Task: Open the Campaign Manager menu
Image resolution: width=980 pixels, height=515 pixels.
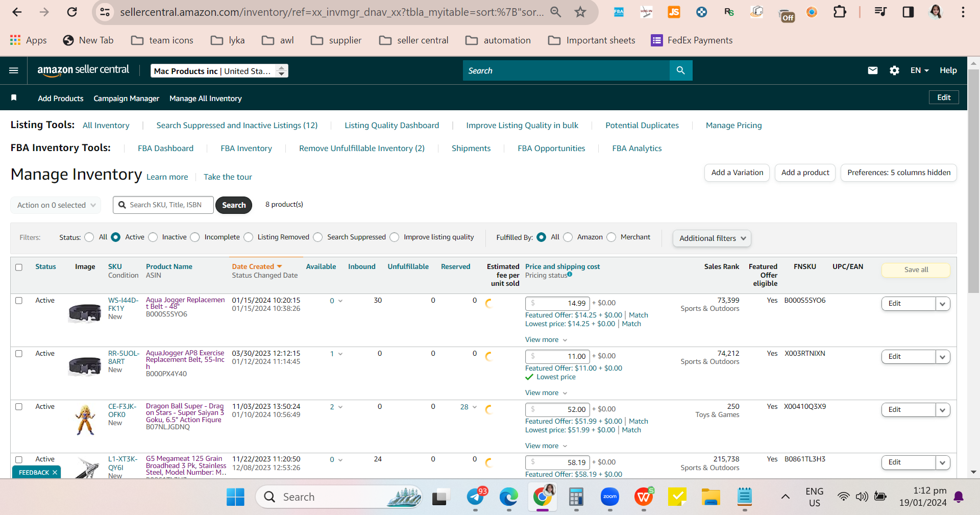Action: click(126, 99)
